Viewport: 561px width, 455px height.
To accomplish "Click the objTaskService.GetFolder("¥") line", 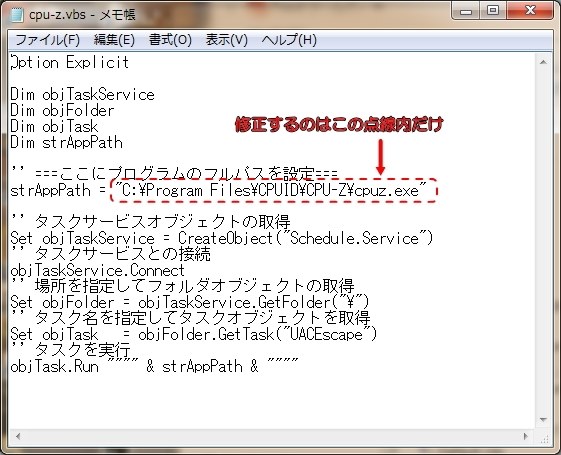I will point(190,303).
